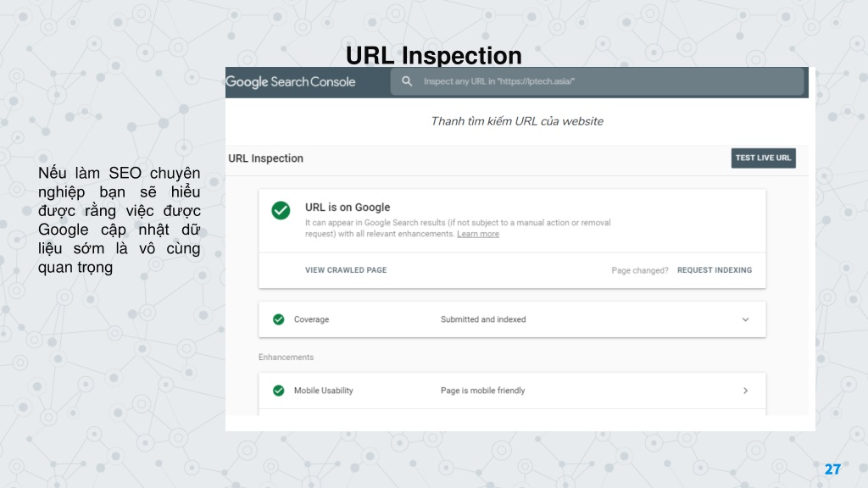
Task: Click the caption 'Thanh tìm kiếm URL của website'
Action: tap(517, 121)
